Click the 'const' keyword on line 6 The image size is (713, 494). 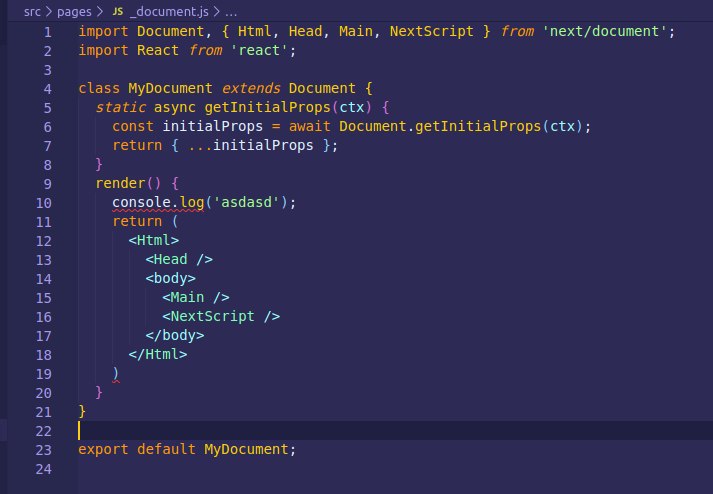133,126
